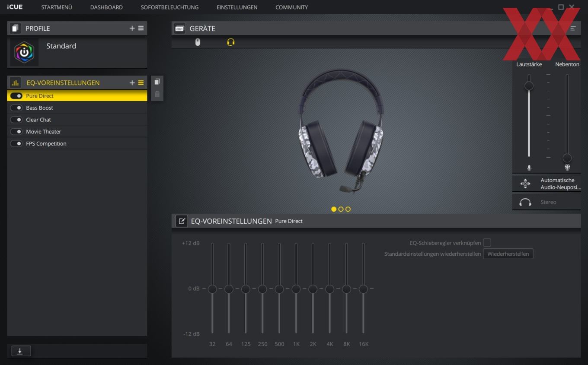Click the 16K EQ slider knob
This screenshot has height=365, width=588.
point(363,289)
